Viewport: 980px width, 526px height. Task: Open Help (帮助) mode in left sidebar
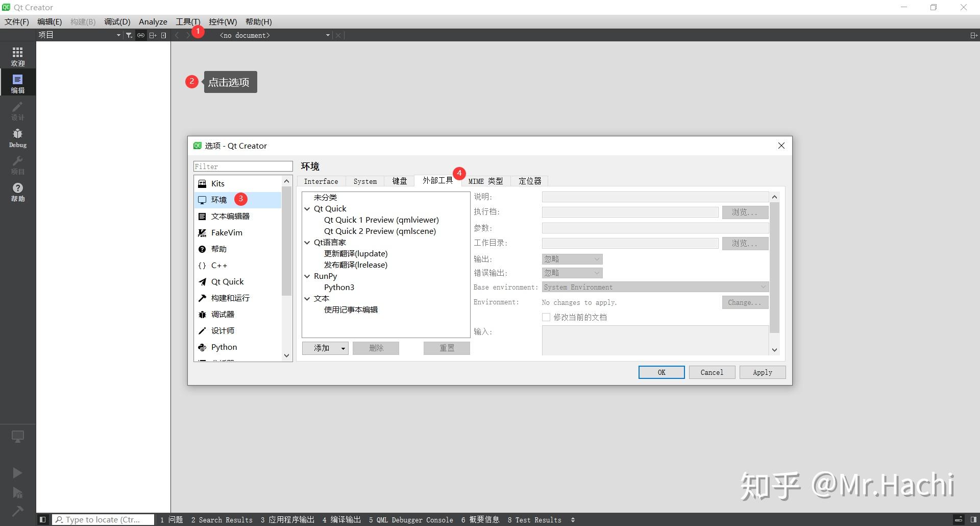pos(18,192)
